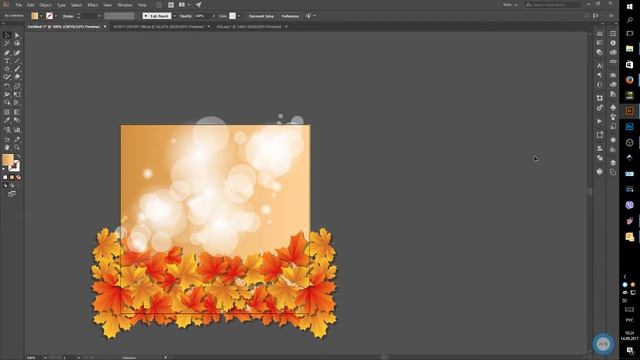640x360 pixels.
Task: Click the vertical canvas scrollbar
Action: 589,192
